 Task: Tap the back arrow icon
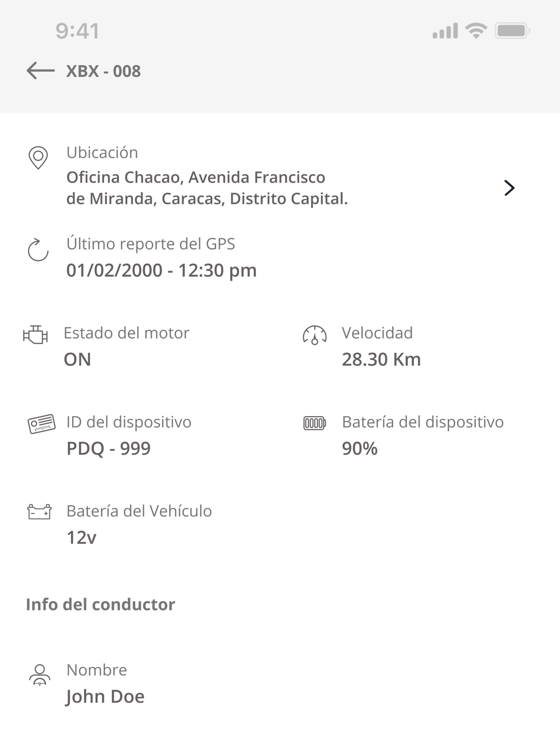(x=40, y=71)
